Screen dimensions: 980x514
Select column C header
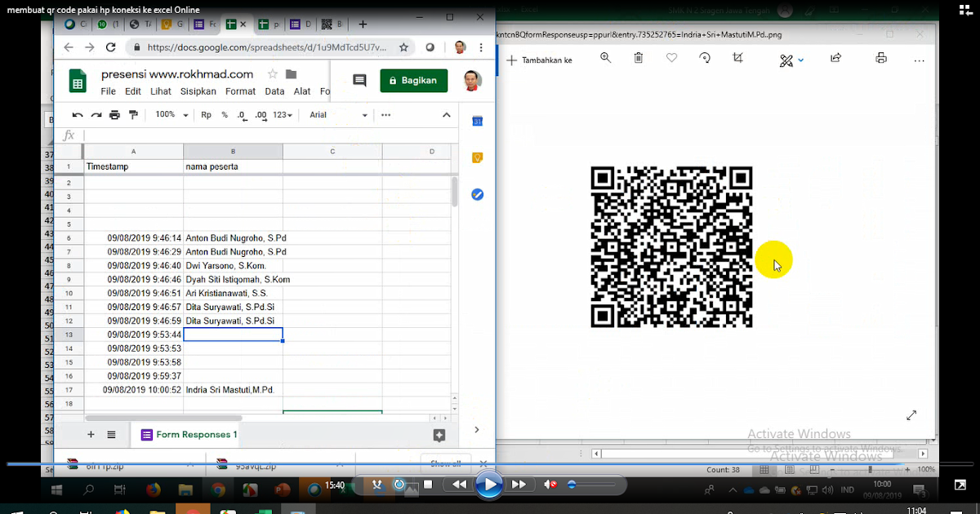tap(332, 152)
